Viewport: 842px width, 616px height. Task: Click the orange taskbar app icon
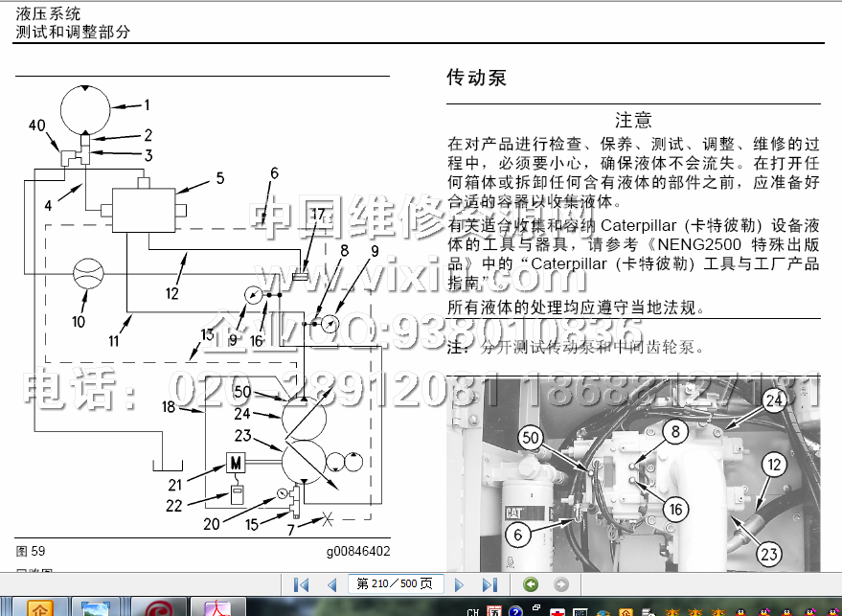[40, 607]
